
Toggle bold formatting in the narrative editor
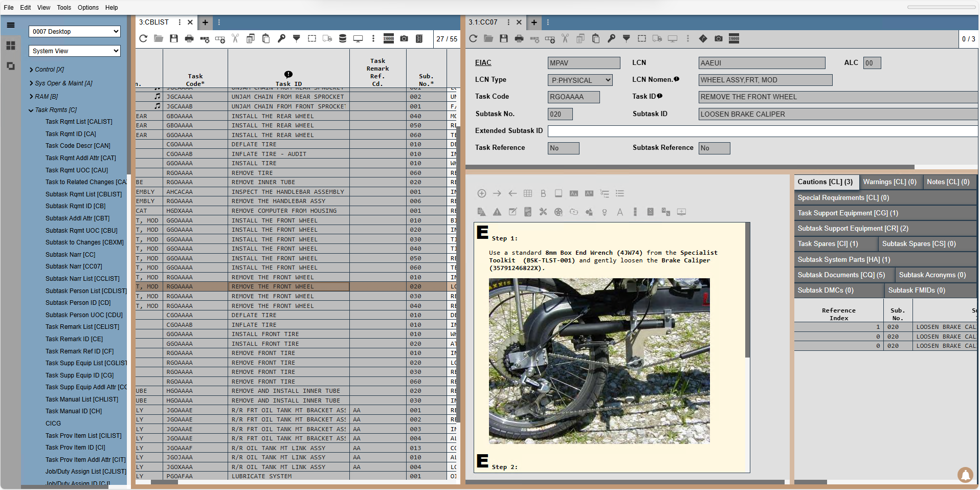[543, 193]
